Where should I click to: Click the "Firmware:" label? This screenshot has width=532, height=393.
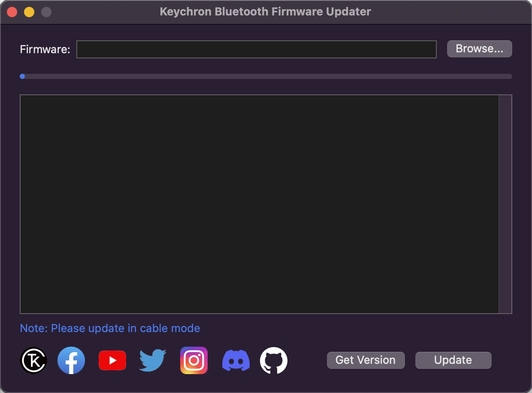pos(45,49)
